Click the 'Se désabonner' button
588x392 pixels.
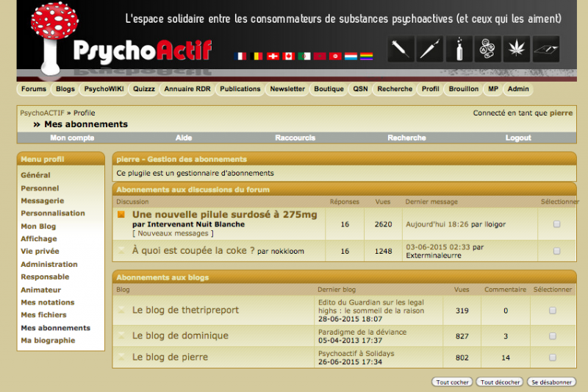(x=551, y=382)
